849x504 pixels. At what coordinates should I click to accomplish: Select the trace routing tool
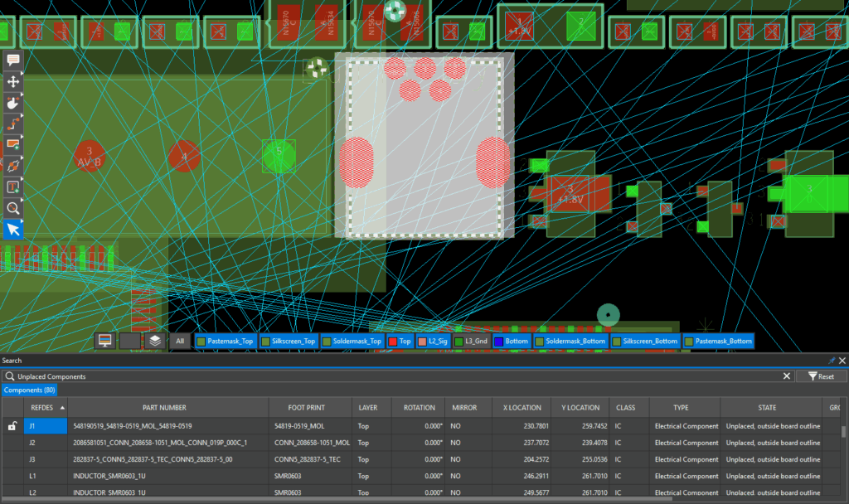(12, 124)
